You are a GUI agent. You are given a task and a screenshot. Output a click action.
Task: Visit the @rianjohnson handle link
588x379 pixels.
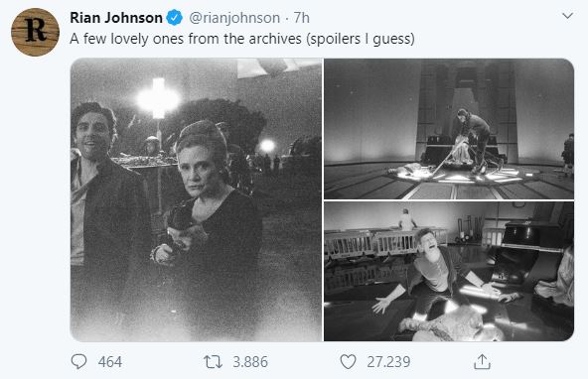pyautogui.click(x=234, y=18)
